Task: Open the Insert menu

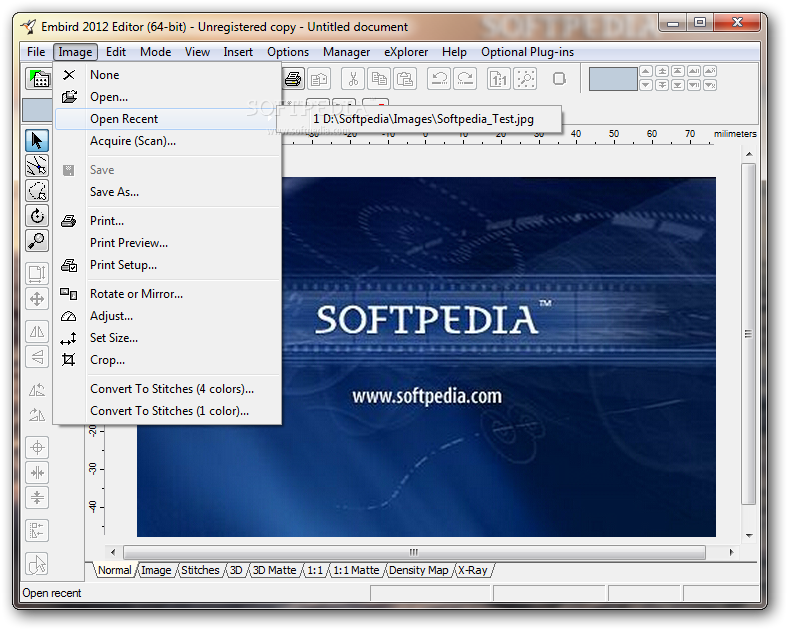Action: [238, 52]
